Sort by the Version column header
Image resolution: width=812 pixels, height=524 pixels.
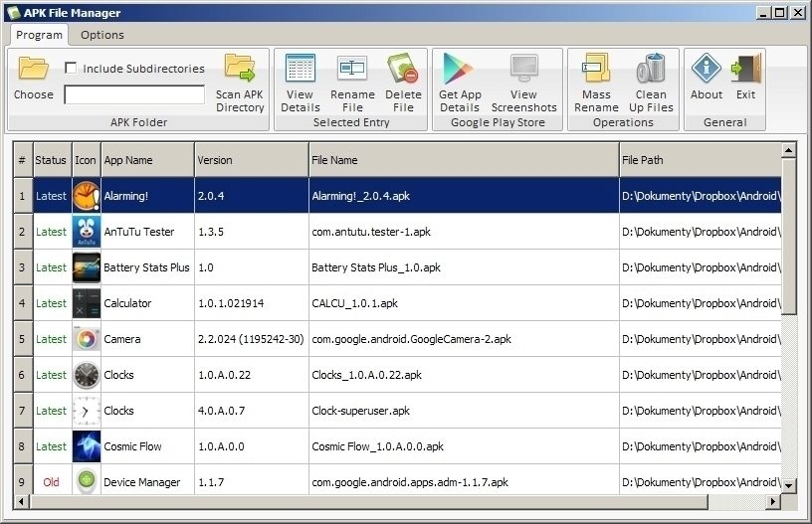tap(252, 160)
